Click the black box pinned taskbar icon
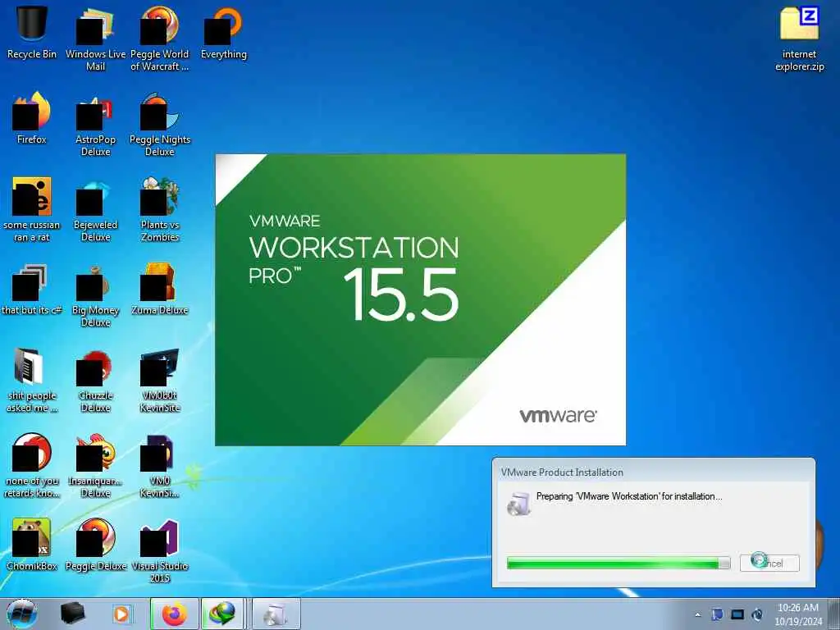Screen dimensions: 840x630 pyautogui.click(x=72, y=614)
